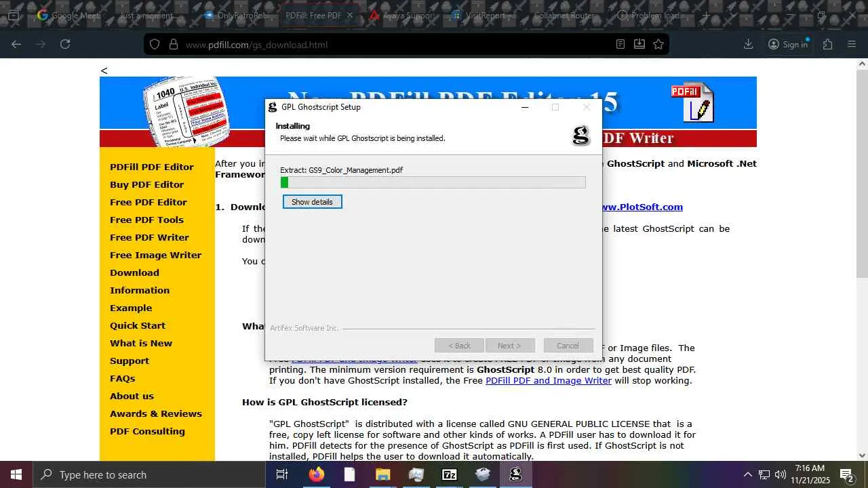Select the Ghostscript installer taskbar icon
Viewport: 868px width, 488px height.
[515, 474]
